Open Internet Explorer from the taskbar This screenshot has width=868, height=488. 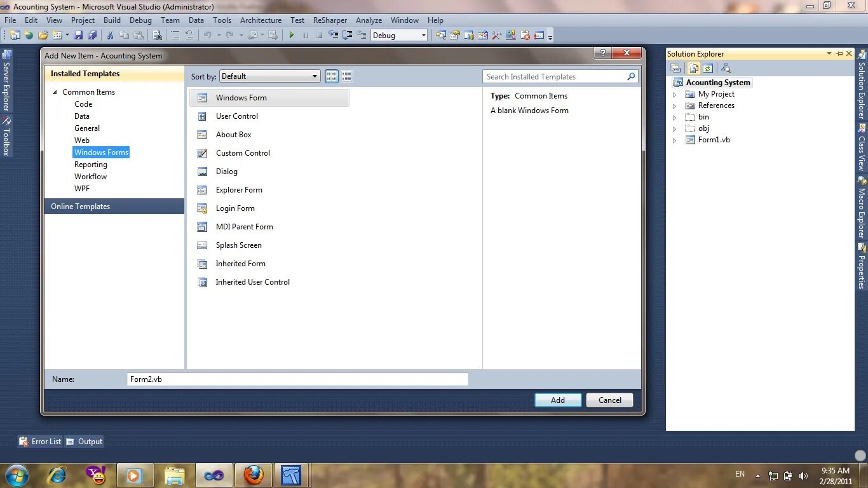(57, 475)
